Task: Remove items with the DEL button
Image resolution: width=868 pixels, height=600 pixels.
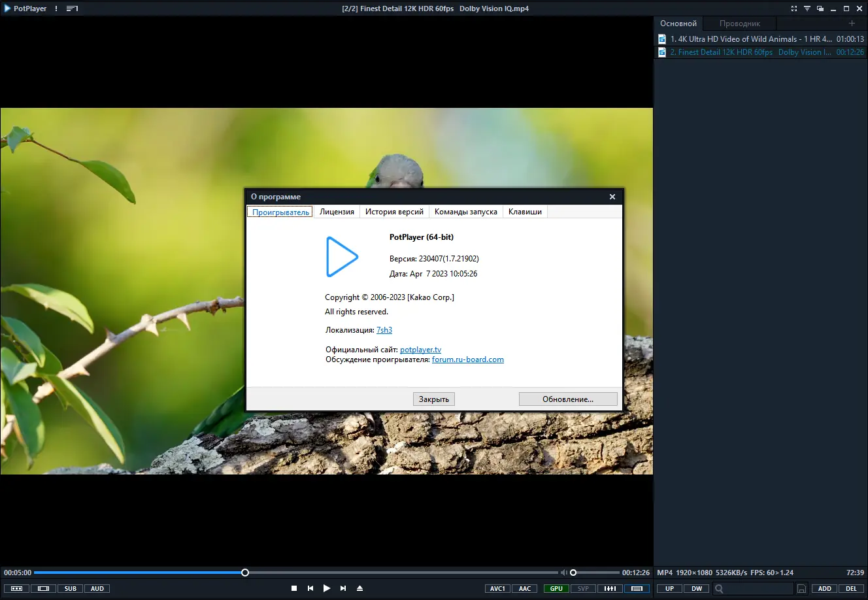Action: pyautogui.click(x=852, y=589)
